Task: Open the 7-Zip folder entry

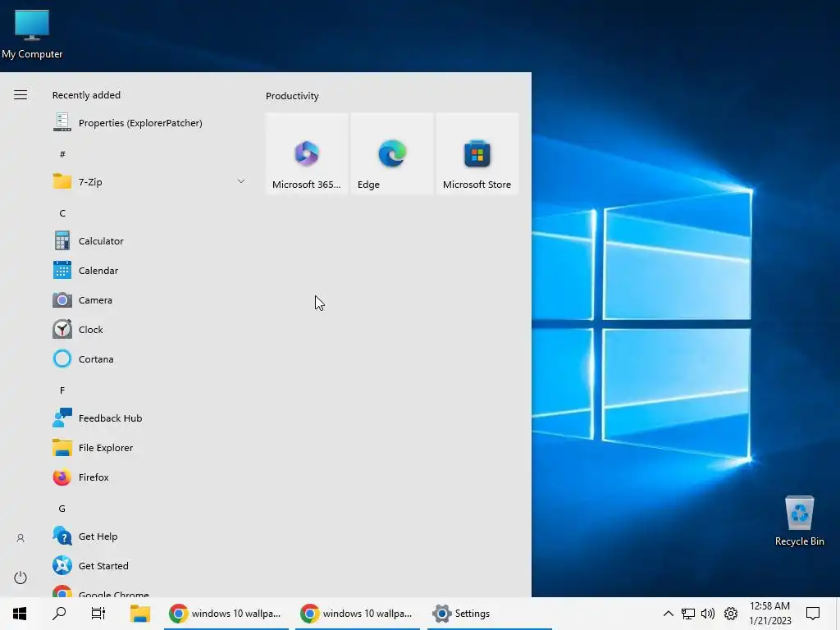Action: [x=149, y=182]
